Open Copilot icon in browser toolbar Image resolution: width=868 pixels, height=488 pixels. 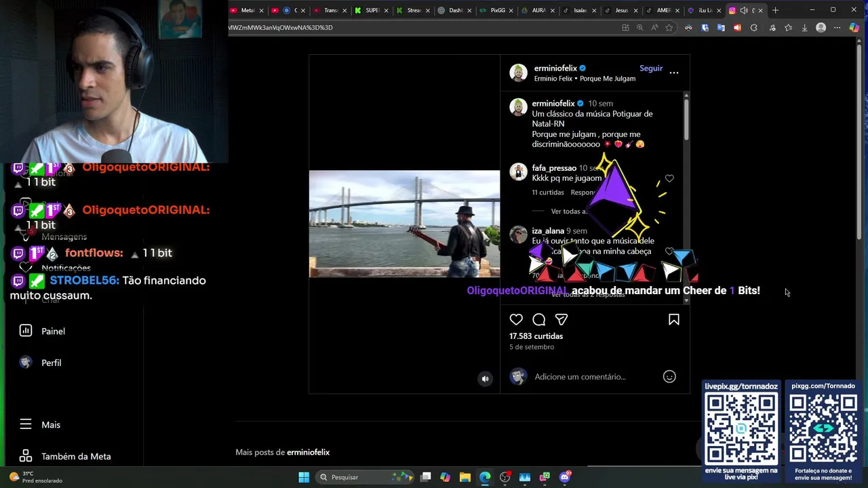point(854,28)
